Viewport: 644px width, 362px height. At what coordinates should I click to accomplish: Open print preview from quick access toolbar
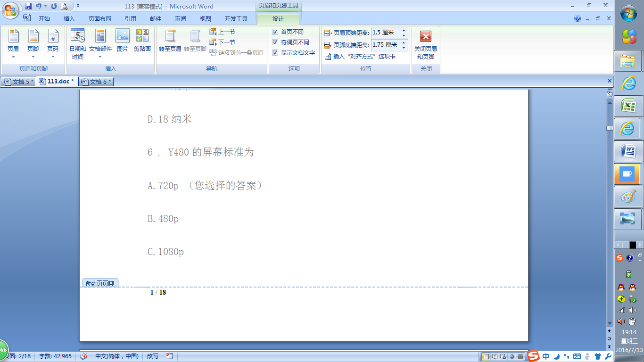tap(64, 6)
